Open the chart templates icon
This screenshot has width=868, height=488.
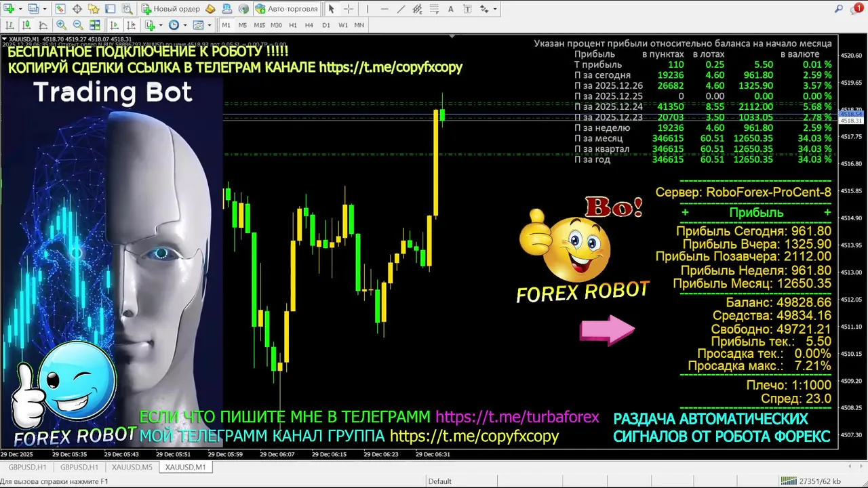pyautogui.click(x=198, y=25)
